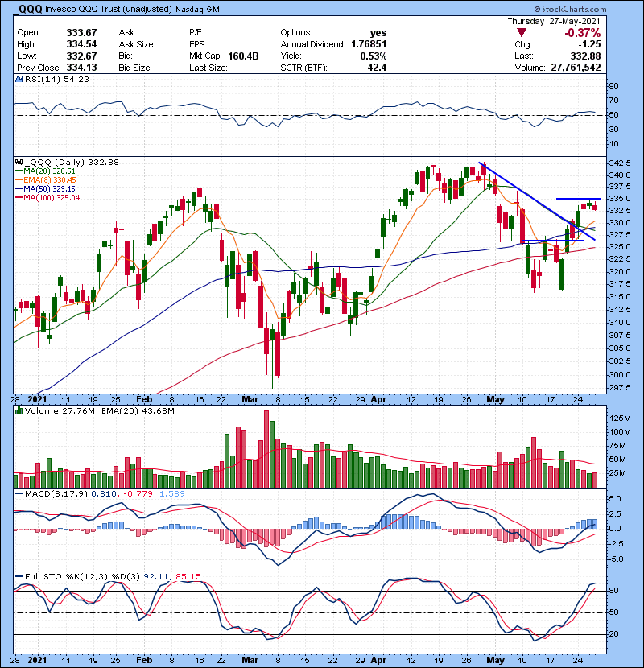Click the -0.37% percent change value

582,33
